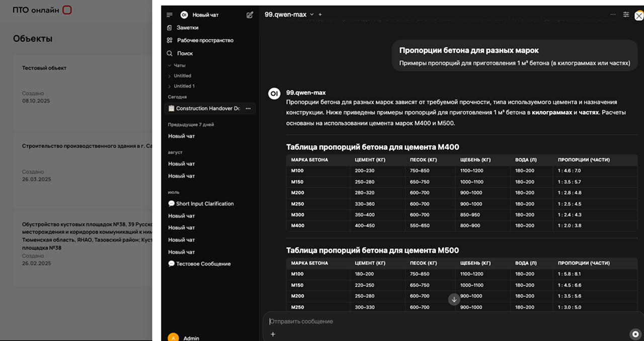The width and height of the screenshot is (644, 341).
Task: Attach a file with the plus icon
Action: pyautogui.click(x=272, y=333)
